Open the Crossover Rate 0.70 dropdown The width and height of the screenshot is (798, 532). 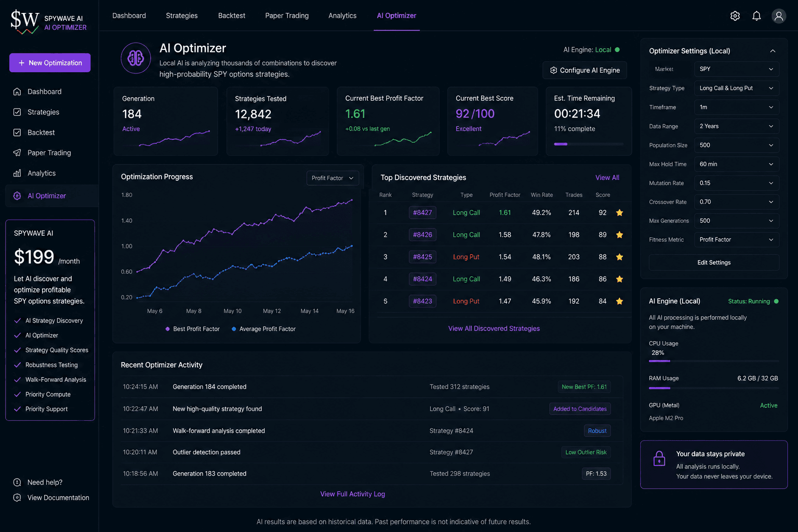tap(736, 202)
